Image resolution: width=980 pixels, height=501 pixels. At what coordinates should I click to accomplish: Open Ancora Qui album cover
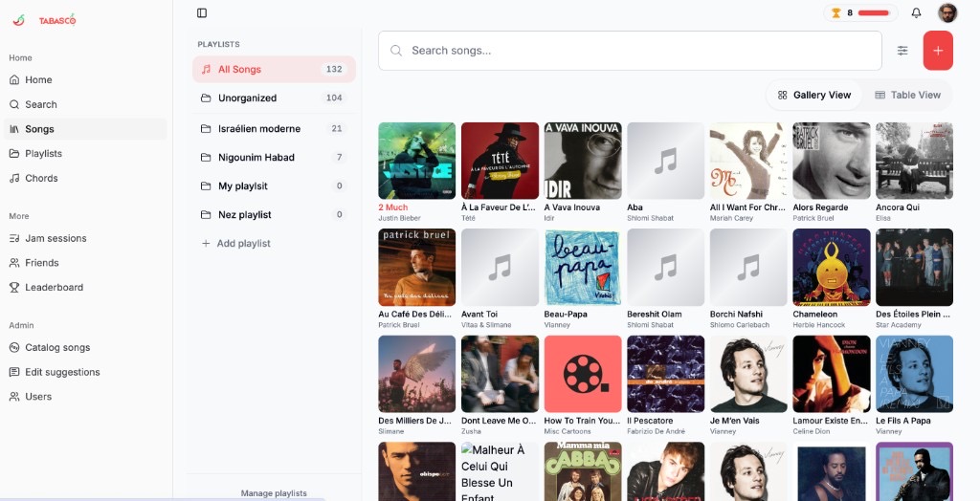click(914, 161)
